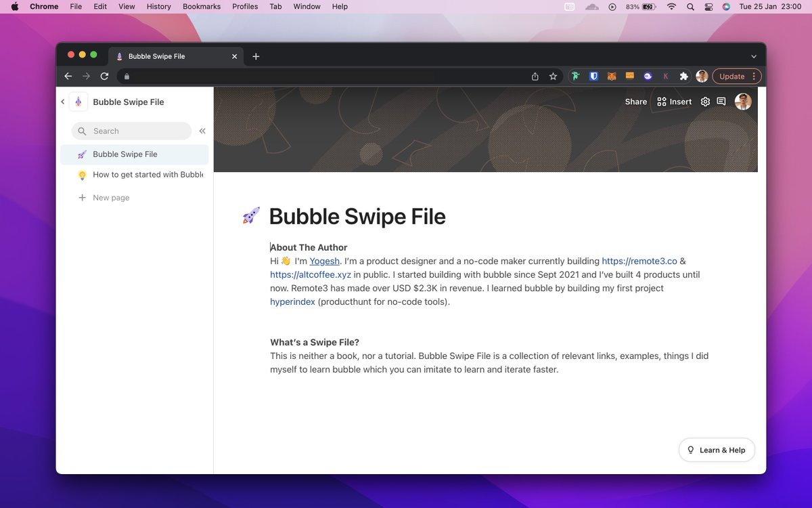The image size is (812, 508).
Task: Open the https://altcoffee.xyz link
Action: click(x=311, y=274)
